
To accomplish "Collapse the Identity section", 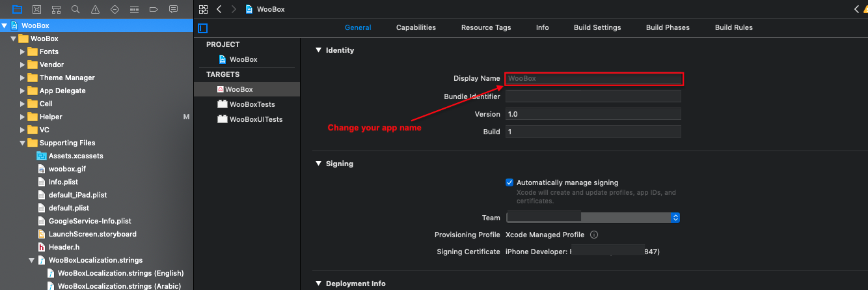I will pyautogui.click(x=318, y=50).
